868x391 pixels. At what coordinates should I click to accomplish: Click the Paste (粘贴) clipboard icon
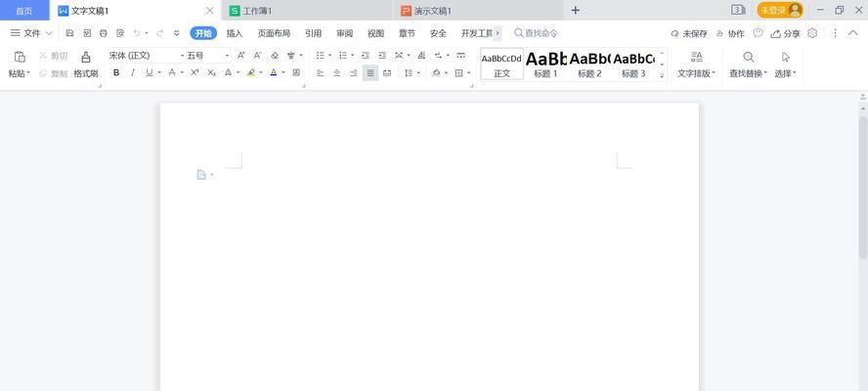(x=20, y=57)
